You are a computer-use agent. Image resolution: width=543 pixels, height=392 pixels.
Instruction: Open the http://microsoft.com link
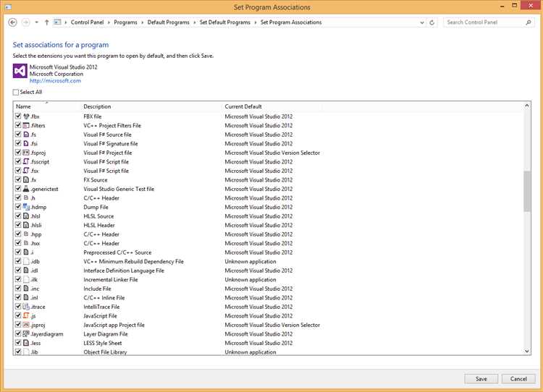[x=55, y=80]
